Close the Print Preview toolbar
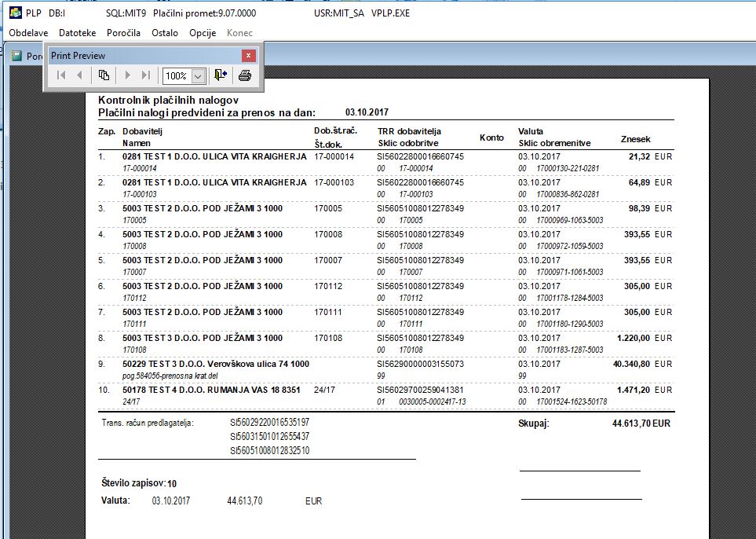 point(248,56)
